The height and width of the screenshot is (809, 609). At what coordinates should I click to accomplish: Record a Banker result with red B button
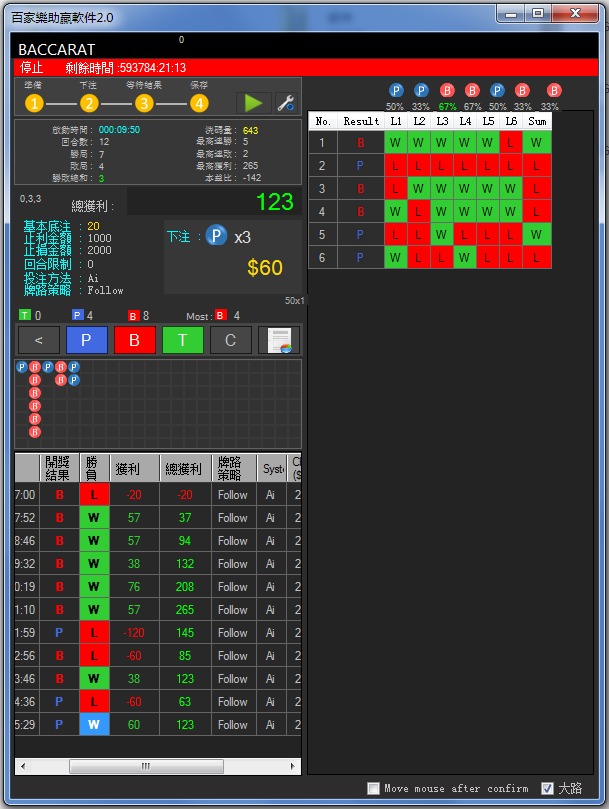[134, 340]
